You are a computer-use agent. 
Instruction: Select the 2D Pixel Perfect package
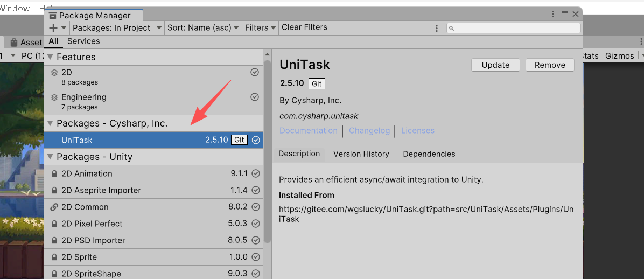(x=153, y=224)
